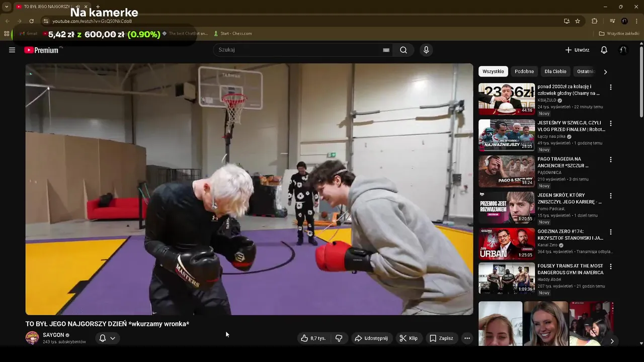644x362 pixels.
Task: Mute the tab via speaker icon
Action: point(77,7)
